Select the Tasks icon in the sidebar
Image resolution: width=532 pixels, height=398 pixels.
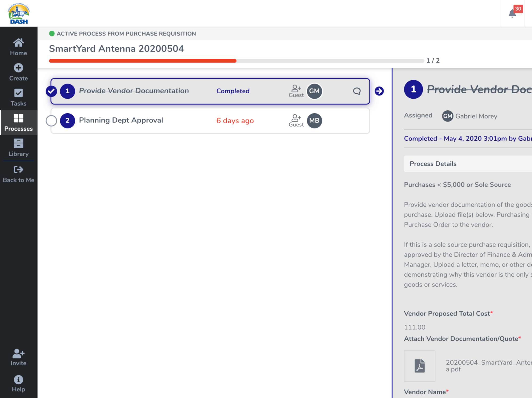click(18, 93)
